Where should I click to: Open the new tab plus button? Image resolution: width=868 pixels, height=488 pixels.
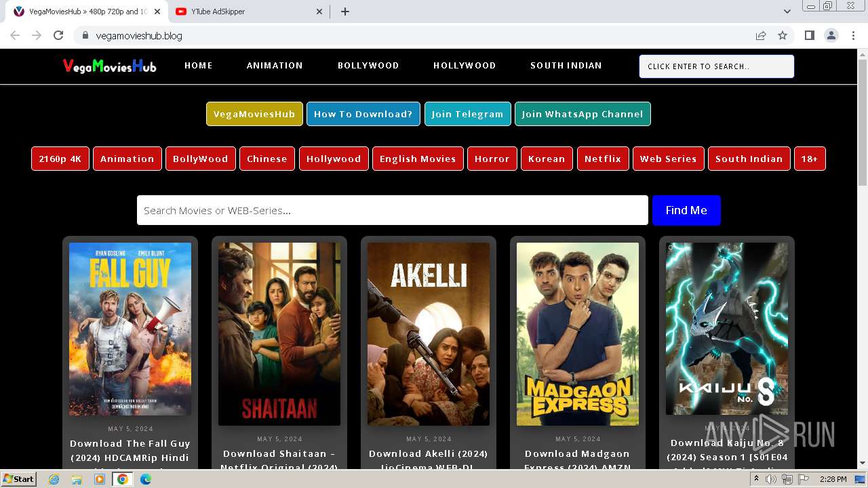pos(344,12)
